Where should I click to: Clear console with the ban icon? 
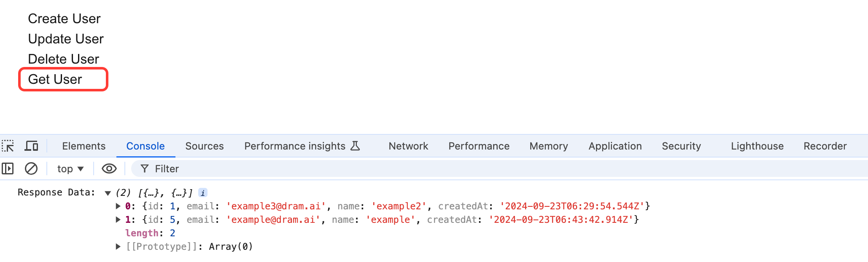[x=31, y=169]
